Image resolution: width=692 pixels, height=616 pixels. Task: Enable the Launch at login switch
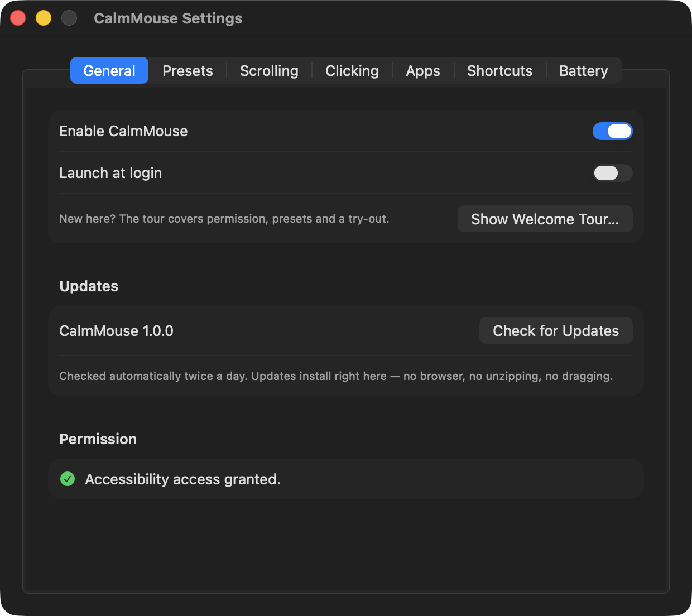pos(612,173)
